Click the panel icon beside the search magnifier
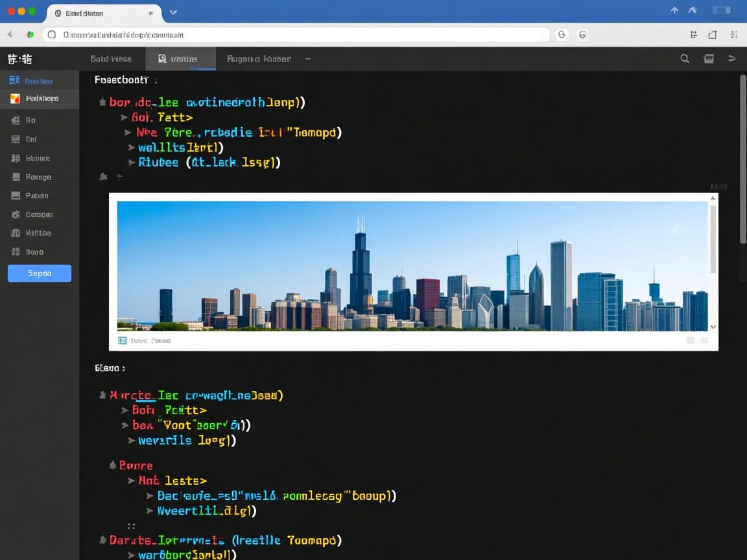747x560 pixels. tap(709, 59)
